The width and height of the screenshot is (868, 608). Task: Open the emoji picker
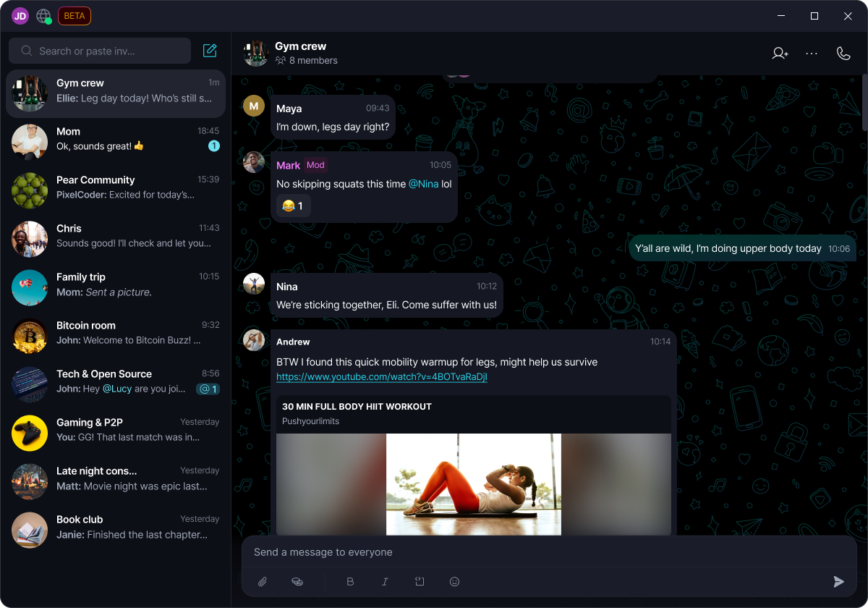click(x=454, y=581)
